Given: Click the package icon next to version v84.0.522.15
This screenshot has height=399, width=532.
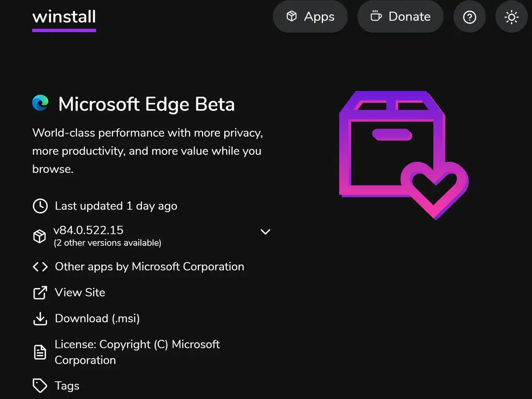Looking at the screenshot, I should (x=39, y=236).
